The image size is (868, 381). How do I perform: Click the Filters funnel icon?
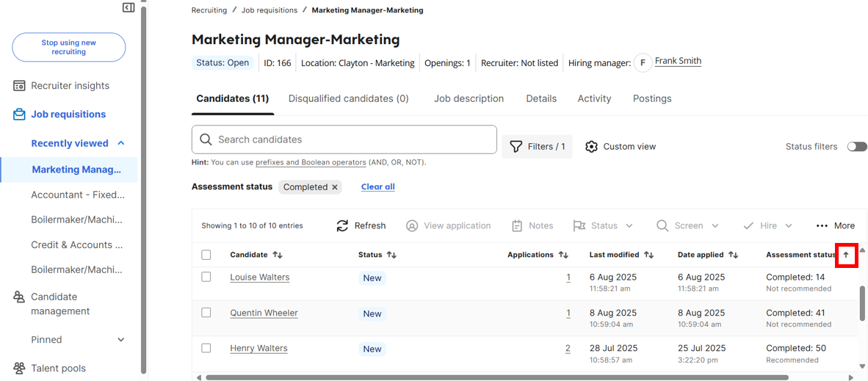[516, 147]
